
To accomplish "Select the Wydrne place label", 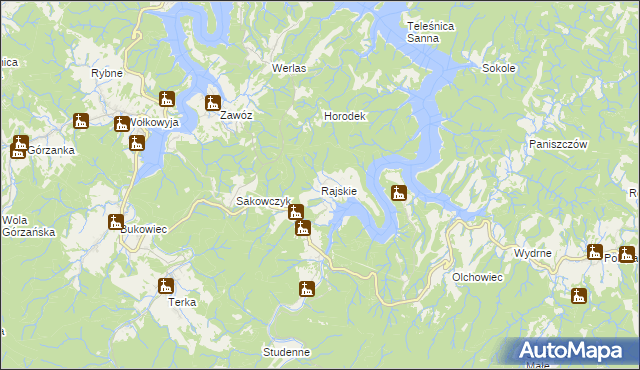I will pyautogui.click(x=533, y=253).
